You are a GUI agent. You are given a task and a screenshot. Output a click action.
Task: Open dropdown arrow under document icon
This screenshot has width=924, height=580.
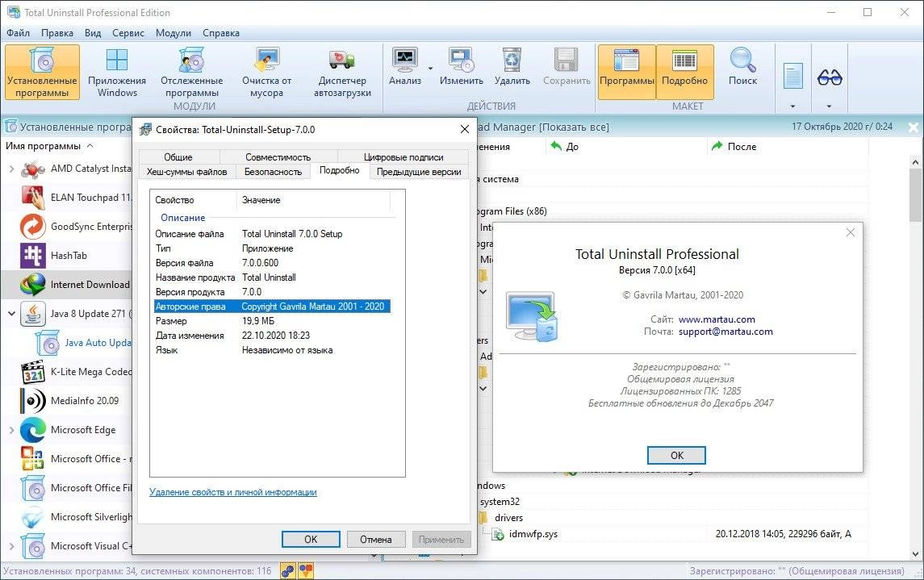[792, 106]
